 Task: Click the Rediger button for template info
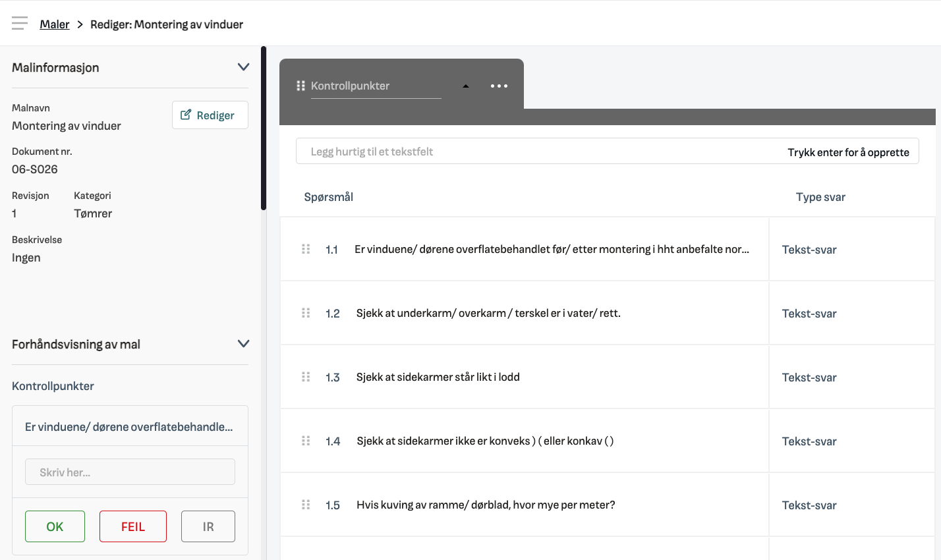click(x=210, y=115)
